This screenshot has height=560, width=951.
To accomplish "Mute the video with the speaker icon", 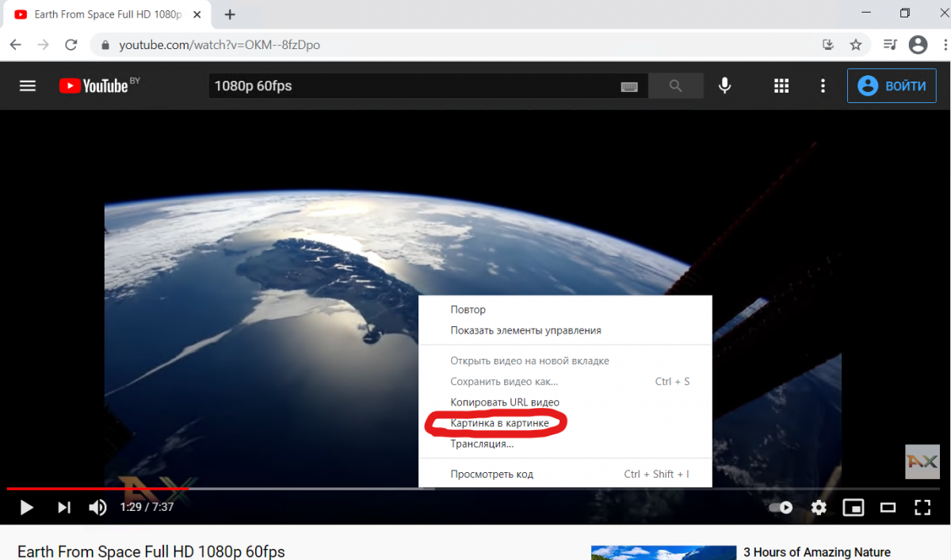I will point(97,507).
